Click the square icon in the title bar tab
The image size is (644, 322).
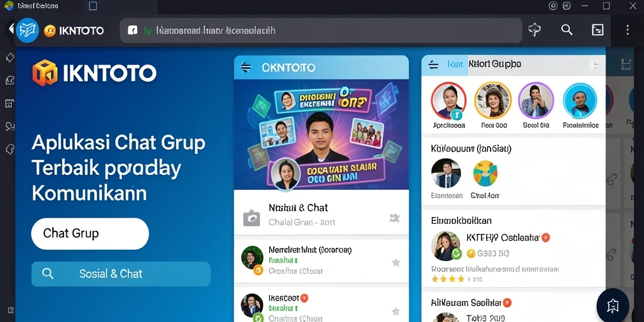[x=93, y=6]
